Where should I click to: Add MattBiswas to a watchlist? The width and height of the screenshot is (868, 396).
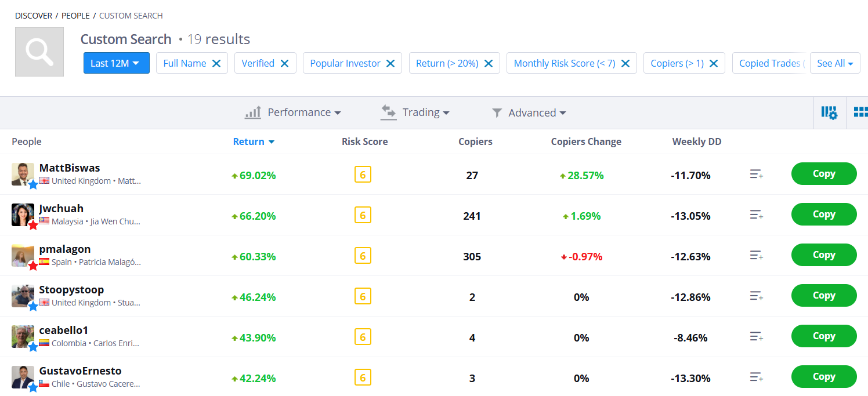tap(756, 173)
